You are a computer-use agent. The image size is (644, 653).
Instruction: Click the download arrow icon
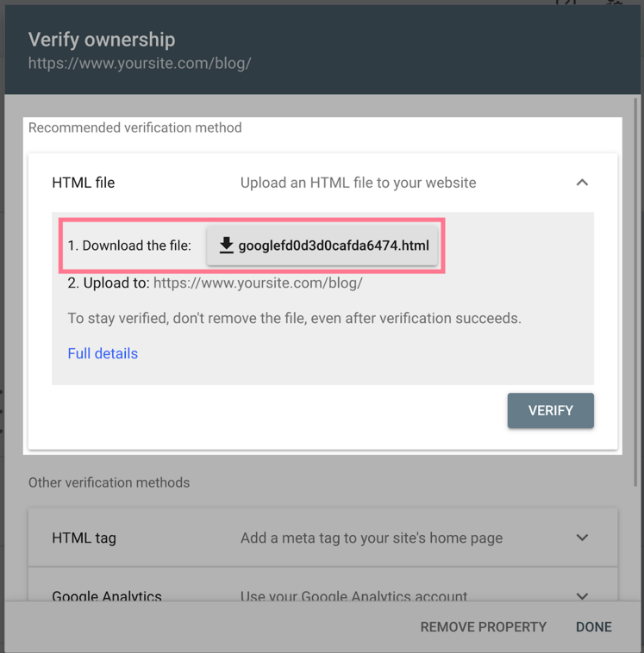226,246
